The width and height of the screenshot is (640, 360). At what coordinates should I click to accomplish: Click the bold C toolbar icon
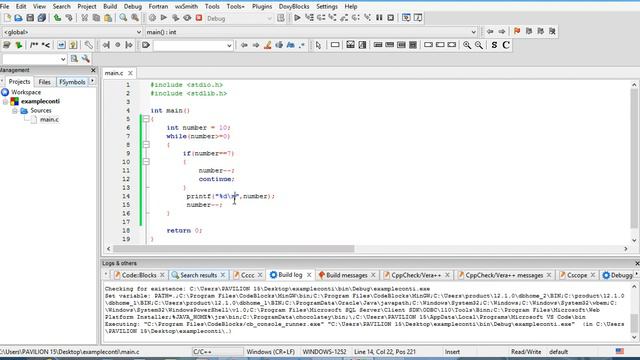[506, 45]
